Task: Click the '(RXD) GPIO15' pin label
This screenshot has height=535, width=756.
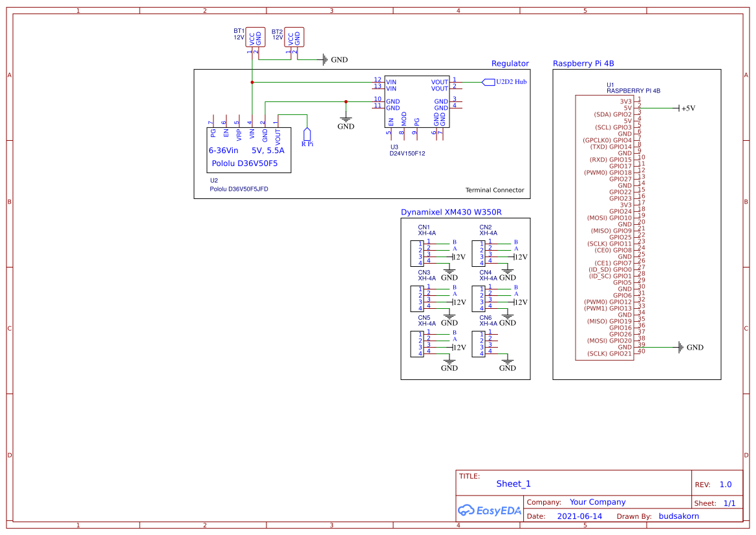Action: tap(610, 160)
